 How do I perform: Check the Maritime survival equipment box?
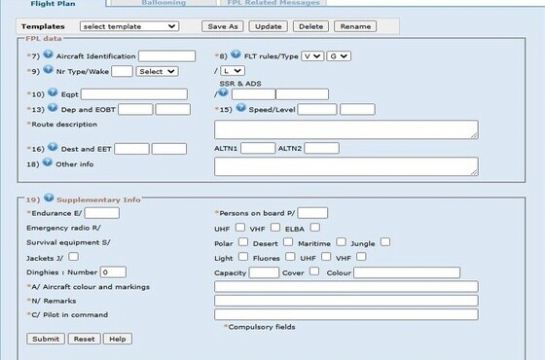click(x=341, y=242)
